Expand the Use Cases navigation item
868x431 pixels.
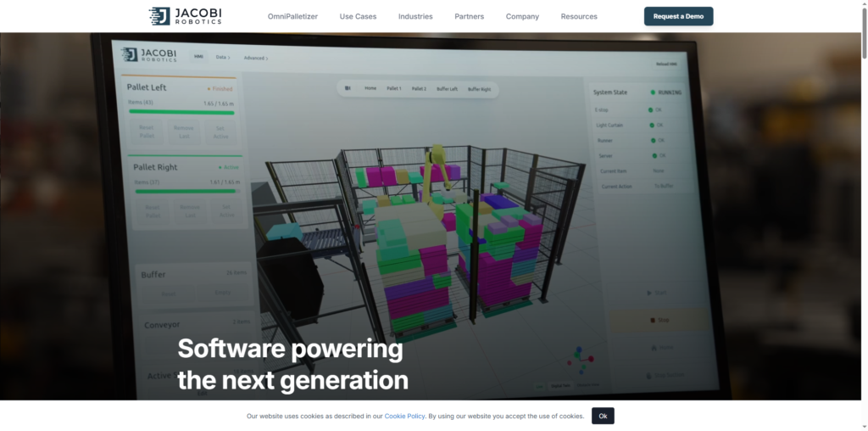(x=358, y=16)
